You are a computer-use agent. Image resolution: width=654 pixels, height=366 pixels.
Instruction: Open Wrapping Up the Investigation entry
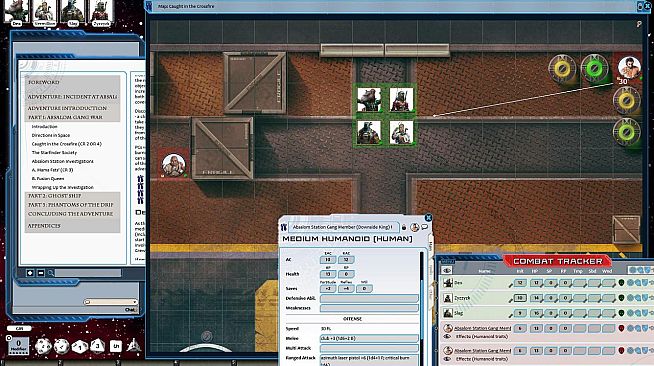click(x=63, y=188)
